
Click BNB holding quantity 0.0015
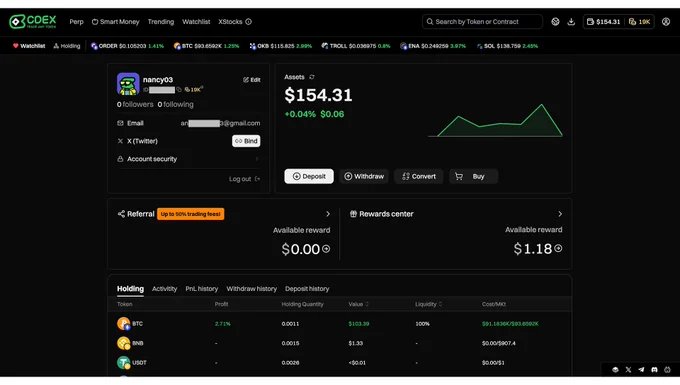[x=290, y=343]
